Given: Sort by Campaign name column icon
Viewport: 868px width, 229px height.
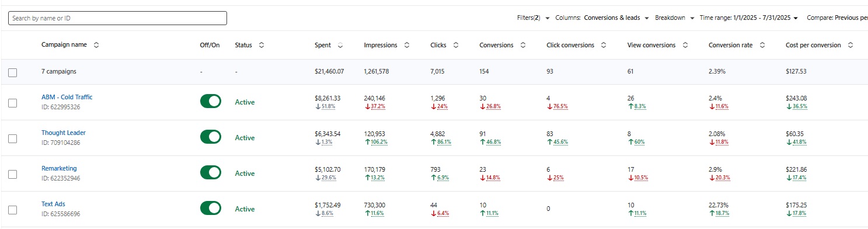Looking at the screenshot, I should click(96, 45).
